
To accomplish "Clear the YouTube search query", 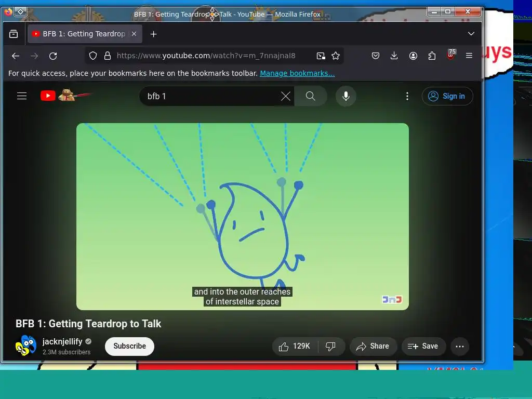I will 286,96.
